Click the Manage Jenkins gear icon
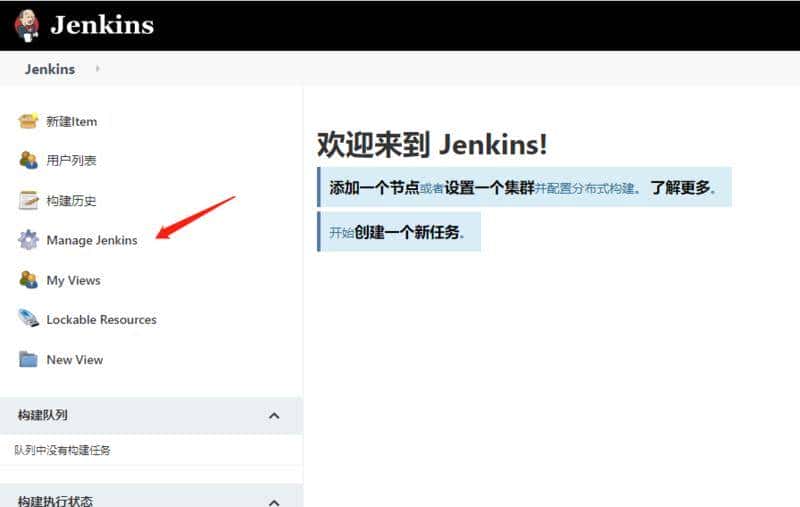800x507 pixels. tap(28, 240)
